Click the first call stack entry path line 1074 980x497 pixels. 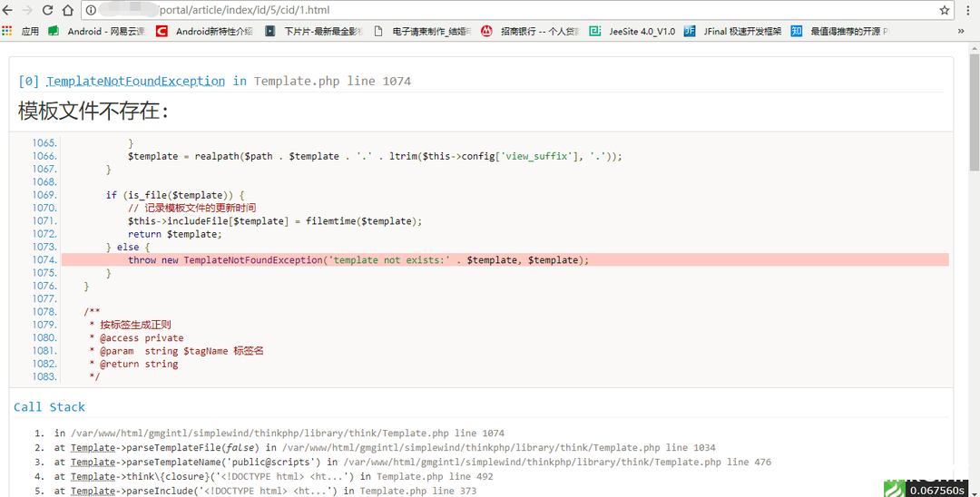pyautogui.click(x=288, y=434)
